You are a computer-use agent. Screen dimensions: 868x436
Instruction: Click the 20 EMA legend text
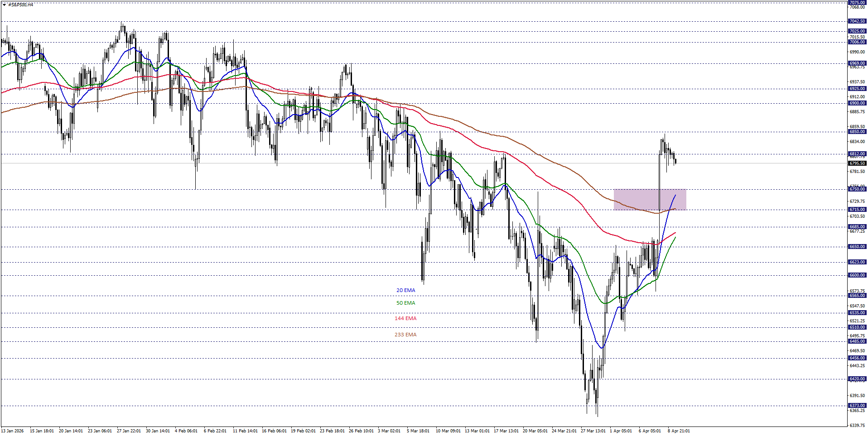point(405,290)
